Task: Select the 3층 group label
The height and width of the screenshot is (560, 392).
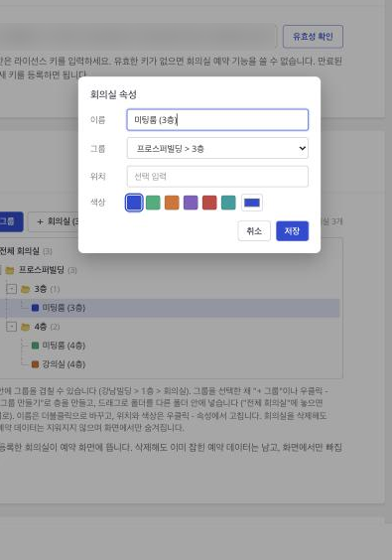Action: tap(41, 289)
